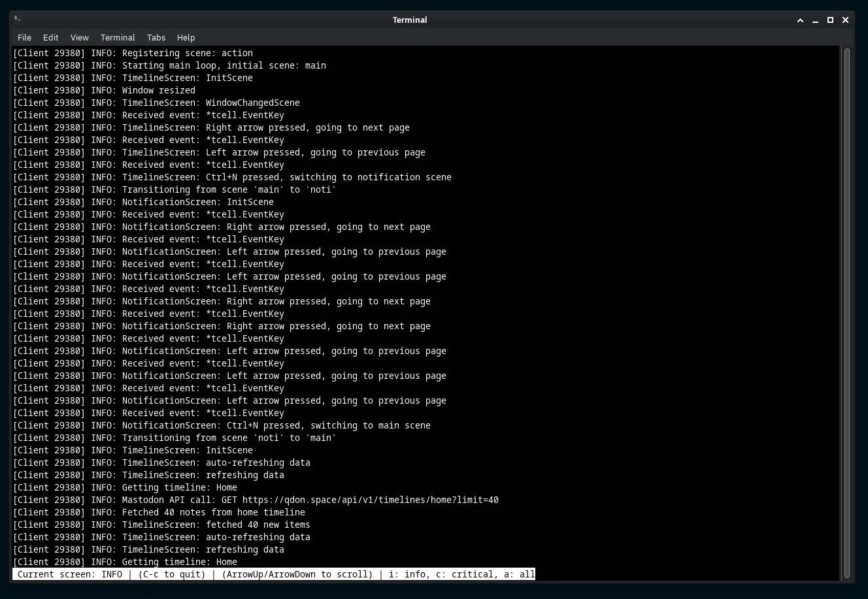Click the 'Terminal' window title text
Screen dimensions: 868x599
point(410,20)
